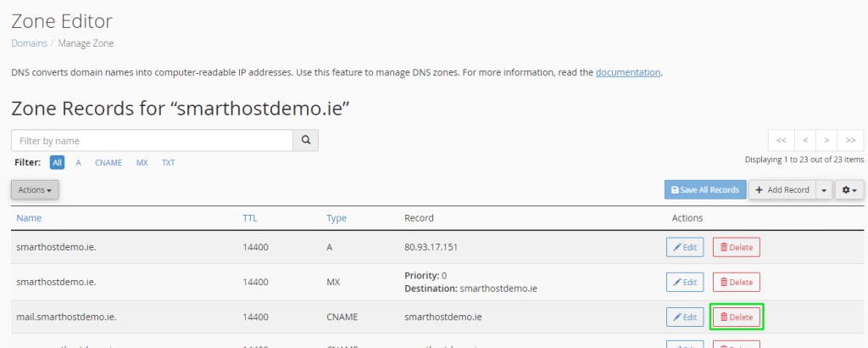Sort records by TTL column
This screenshot has width=868, height=348.
[x=250, y=218]
